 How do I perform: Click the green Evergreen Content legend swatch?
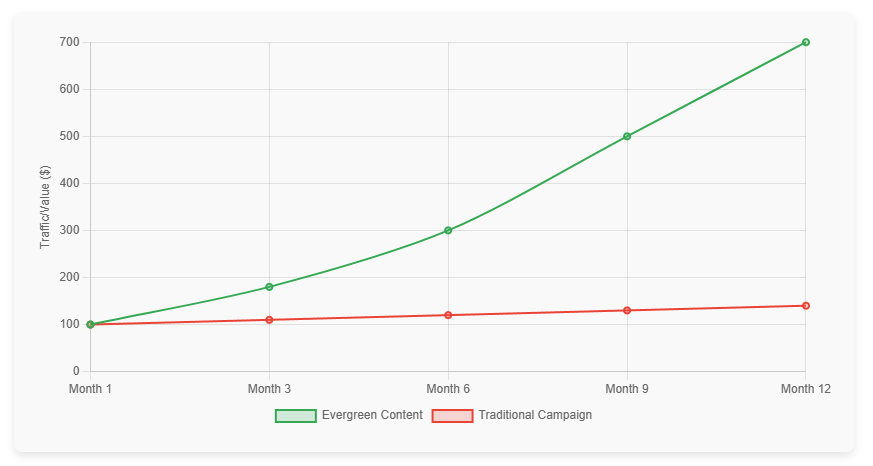295,415
